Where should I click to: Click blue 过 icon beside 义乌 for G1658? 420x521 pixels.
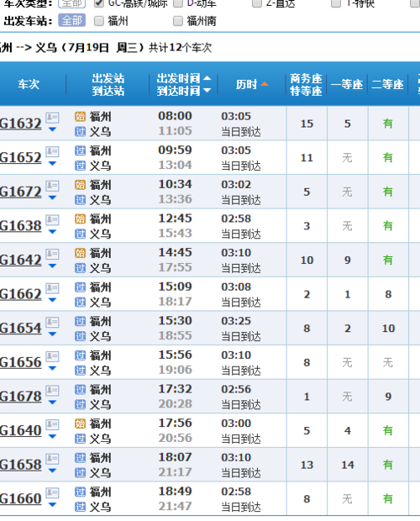coord(80,473)
